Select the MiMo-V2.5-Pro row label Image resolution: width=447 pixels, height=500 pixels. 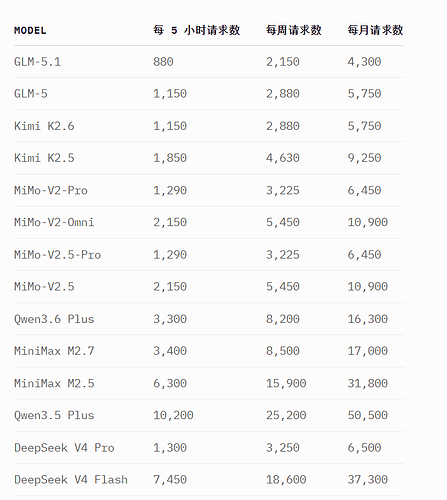(x=57, y=255)
